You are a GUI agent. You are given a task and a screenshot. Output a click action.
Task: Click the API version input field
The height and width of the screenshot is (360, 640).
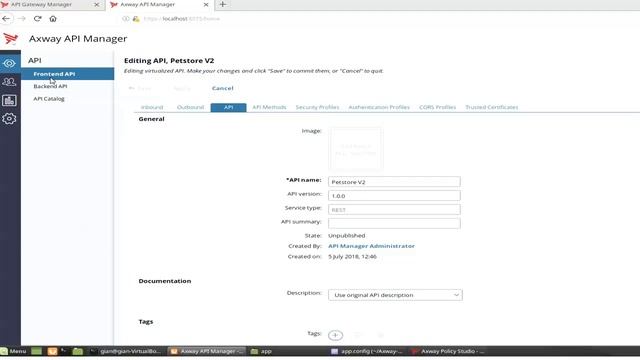tap(394, 196)
